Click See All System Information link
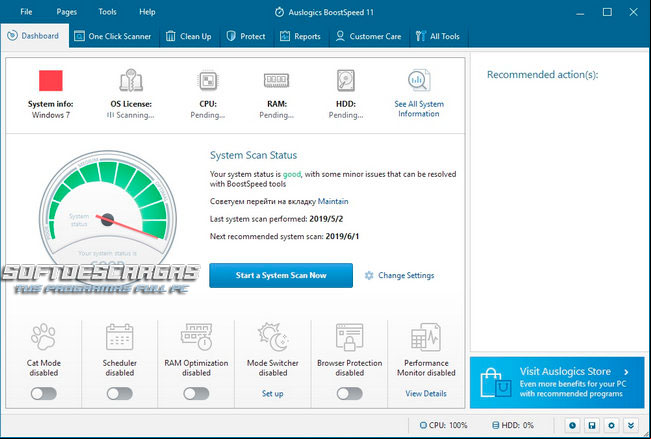The image size is (651, 439). click(x=419, y=109)
